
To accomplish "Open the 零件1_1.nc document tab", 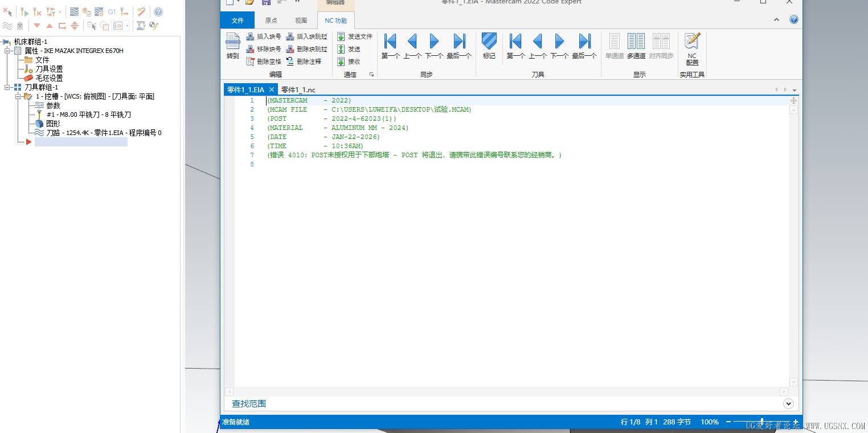I will [x=298, y=89].
